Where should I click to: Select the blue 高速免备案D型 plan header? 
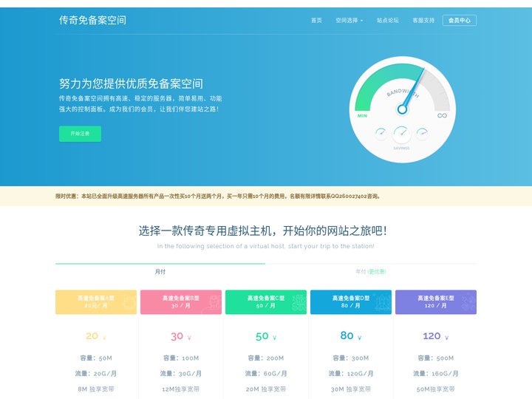click(x=351, y=302)
